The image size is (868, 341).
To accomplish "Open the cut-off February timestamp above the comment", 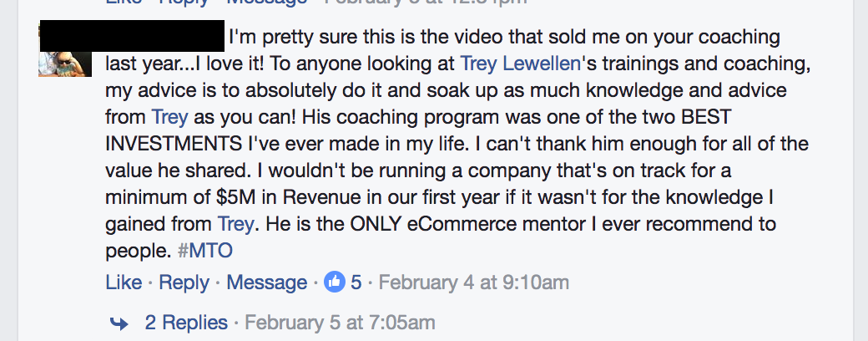I will tap(425, 2).
